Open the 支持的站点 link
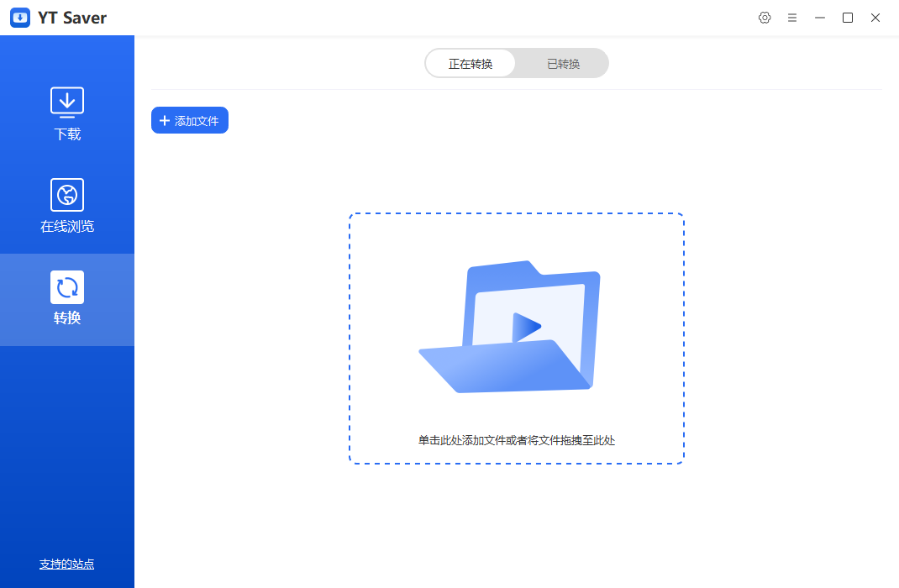899x588 pixels. pos(67,564)
